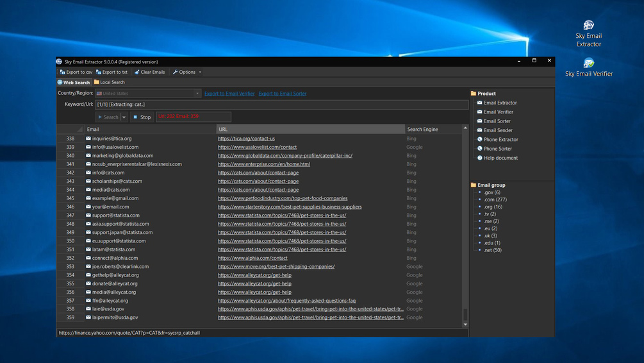Click the Email group folder icon

coord(473,185)
